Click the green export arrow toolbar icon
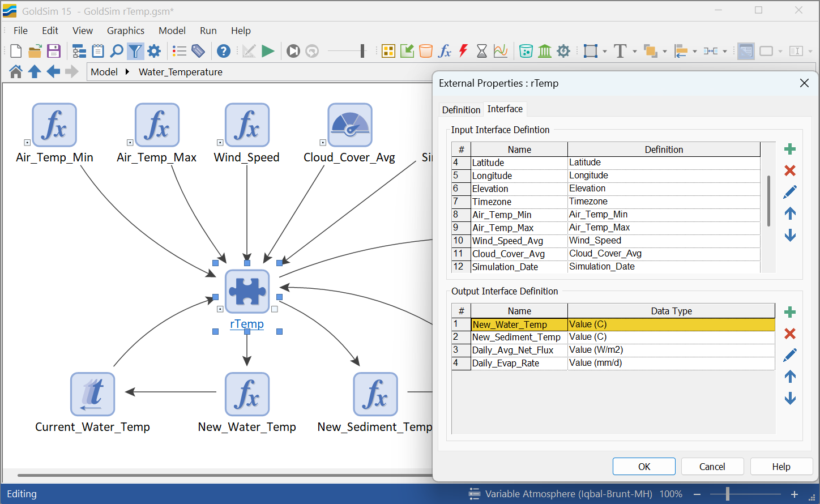The image size is (820, 504). (x=407, y=51)
